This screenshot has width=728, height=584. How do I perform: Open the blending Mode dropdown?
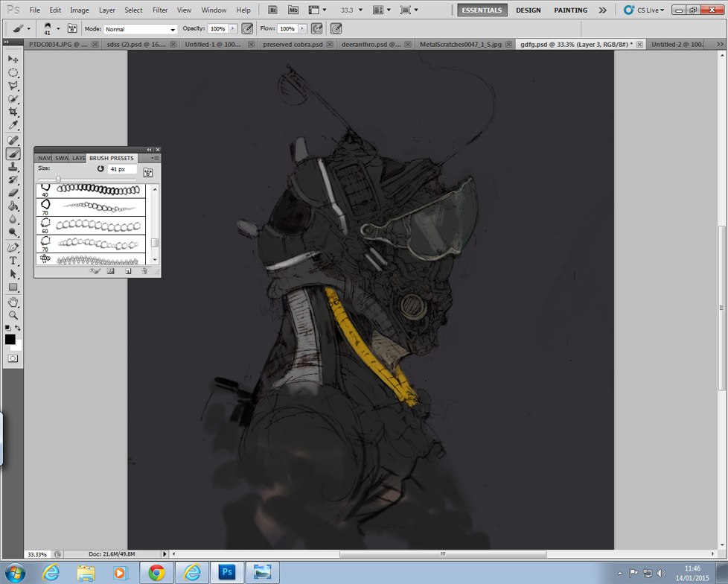tap(140, 29)
